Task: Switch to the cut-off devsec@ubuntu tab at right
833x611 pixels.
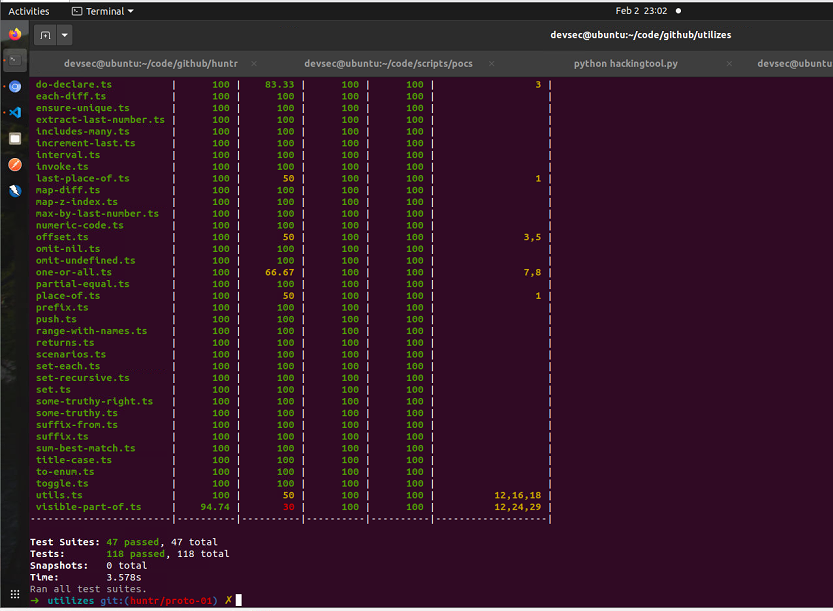Action: pos(794,64)
